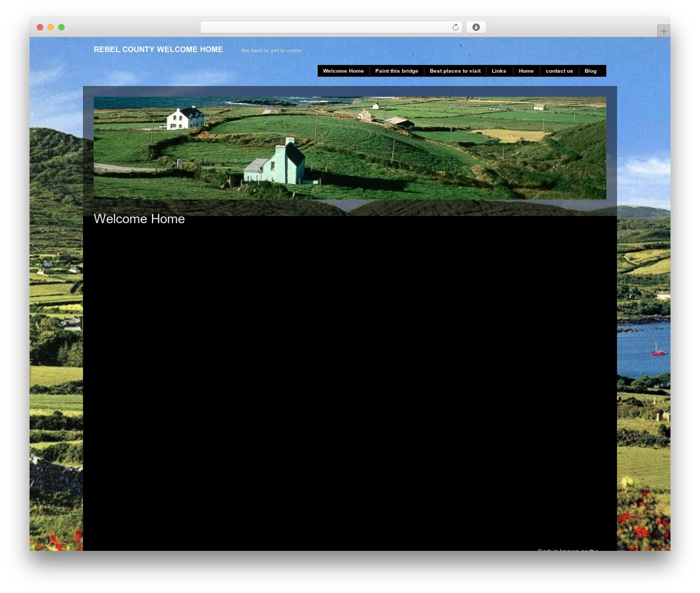700x593 pixels.
Task: Click the tagline 'the best is yet to come'
Action: coord(271,50)
